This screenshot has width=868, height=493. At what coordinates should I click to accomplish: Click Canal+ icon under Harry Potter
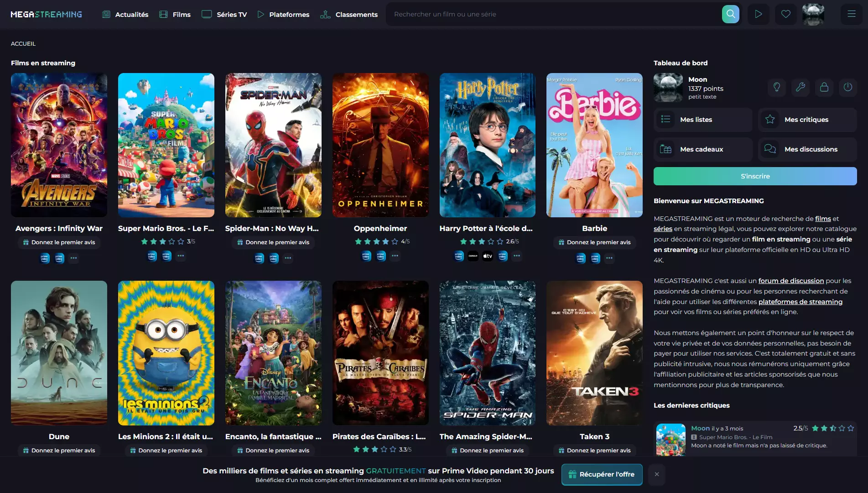point(473,256)
